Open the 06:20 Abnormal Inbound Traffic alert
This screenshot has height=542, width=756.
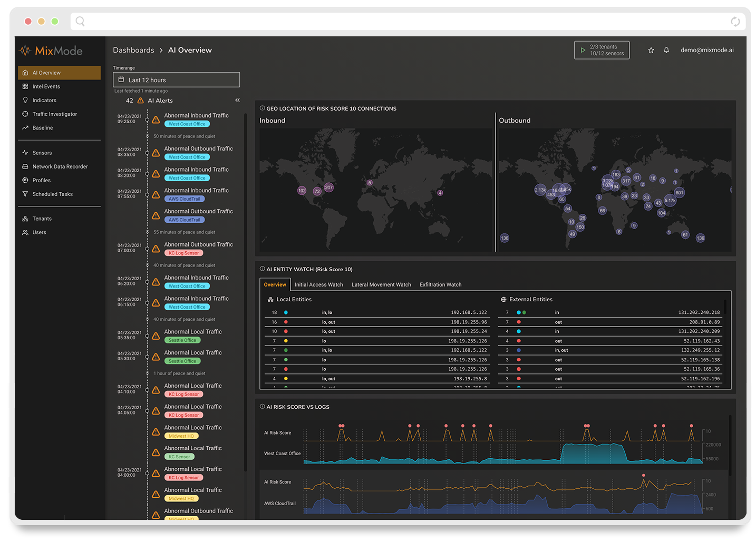tap(196, 278)
